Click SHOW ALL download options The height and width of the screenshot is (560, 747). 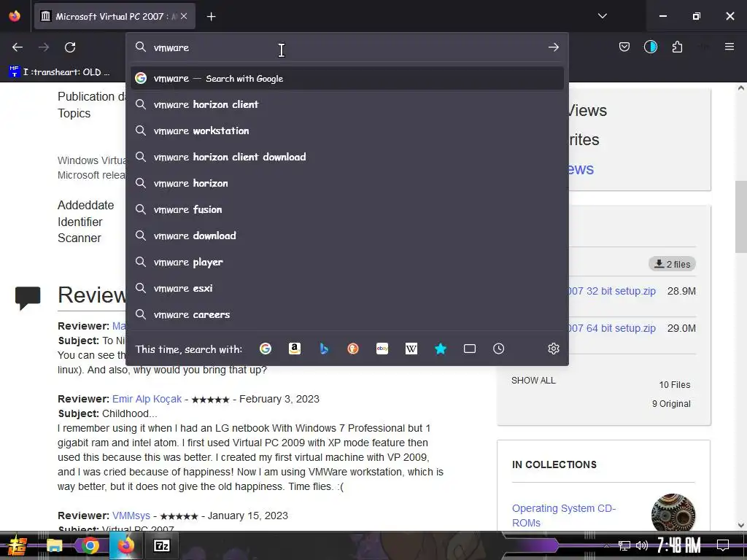point(533,381)
